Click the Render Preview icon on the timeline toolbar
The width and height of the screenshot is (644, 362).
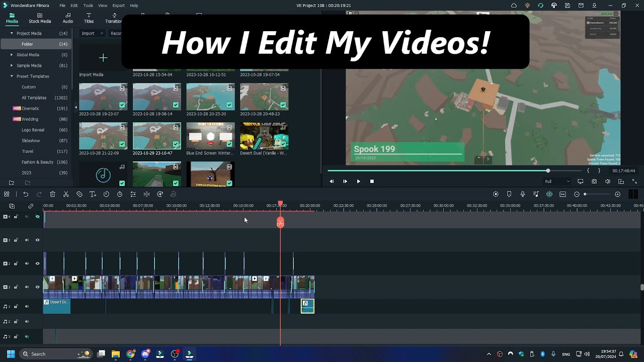(x=496, y=194)
